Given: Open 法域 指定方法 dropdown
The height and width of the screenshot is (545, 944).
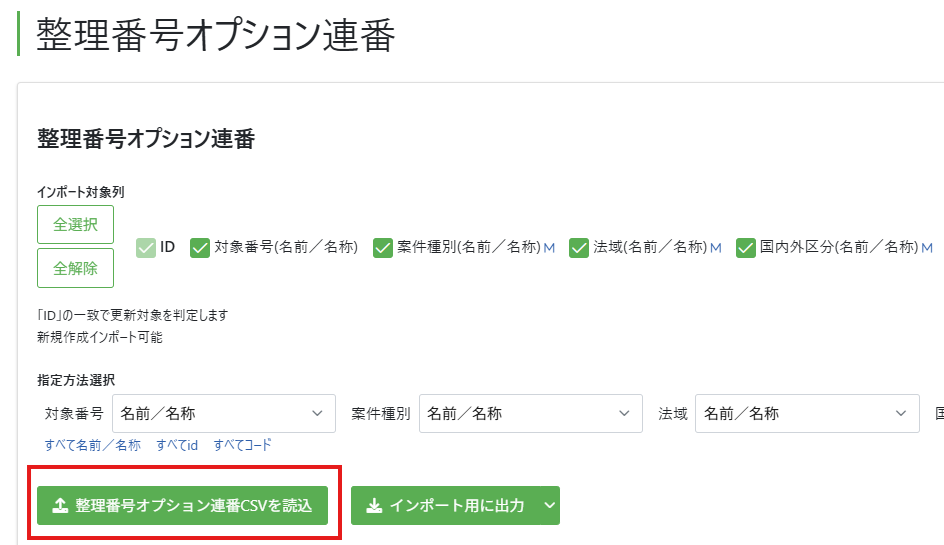Looking at the screenshot, I should 807,414.
